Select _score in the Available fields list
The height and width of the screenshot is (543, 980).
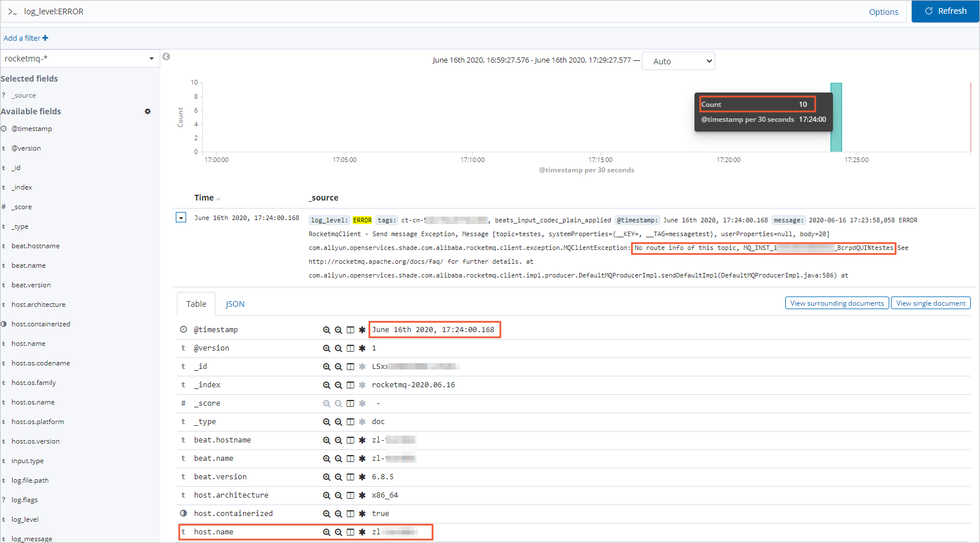[x=22, y=207]
